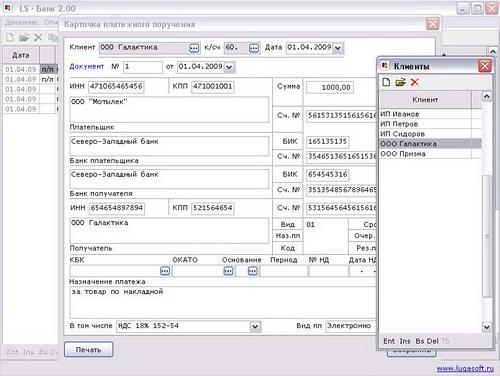The height and width of the screenshot is (376, 500).
Task: Click Банк получателя name field
Action: coord(169,179)
